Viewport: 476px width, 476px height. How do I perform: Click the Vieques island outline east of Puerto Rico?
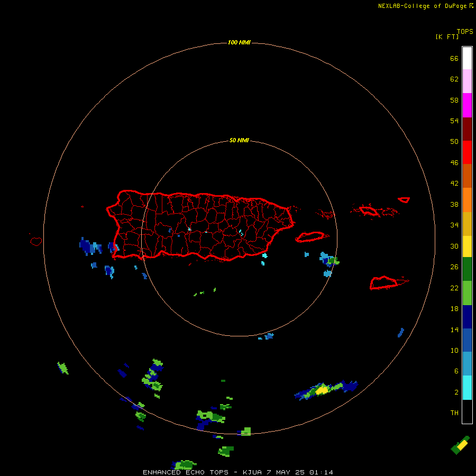click(x=312, y=237)
